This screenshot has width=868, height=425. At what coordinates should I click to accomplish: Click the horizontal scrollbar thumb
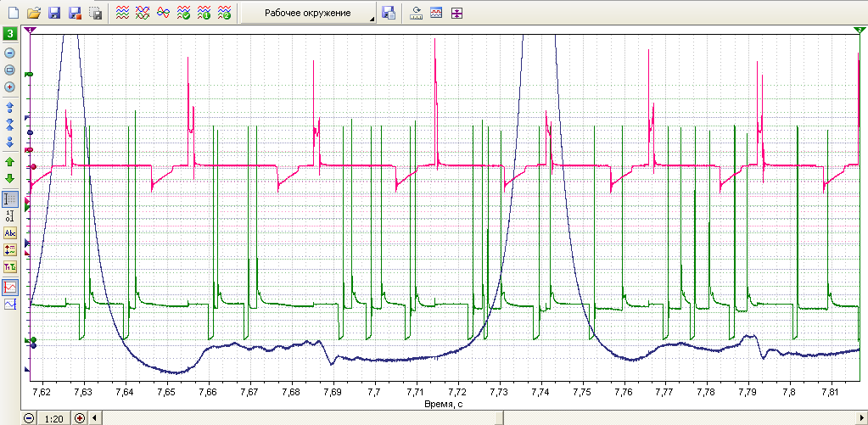(x=500, y=418)
